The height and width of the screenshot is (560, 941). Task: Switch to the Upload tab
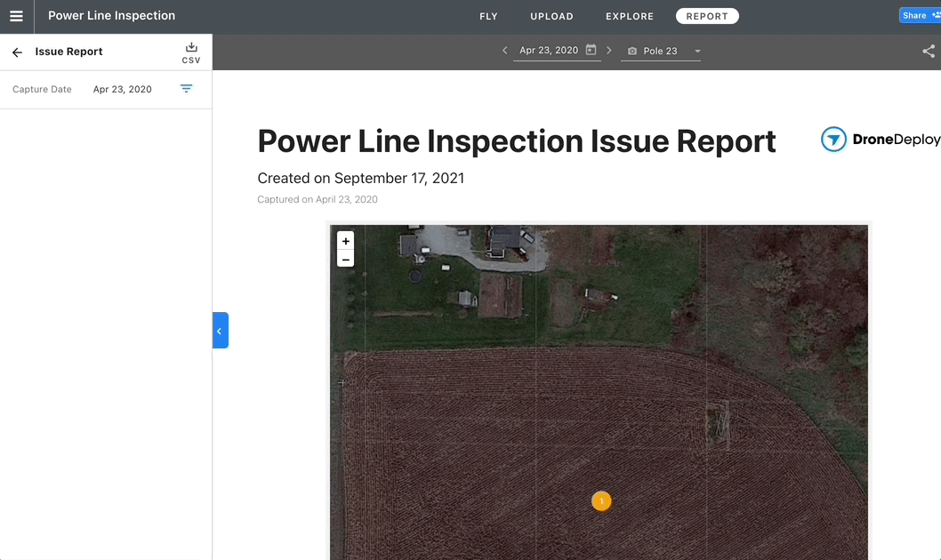551,16
